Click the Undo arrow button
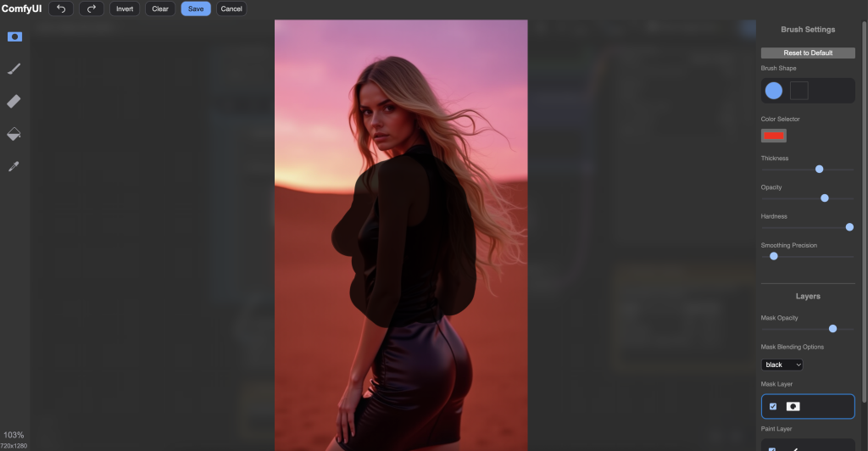This screenshot has width=868, height=451. (61, 8)
